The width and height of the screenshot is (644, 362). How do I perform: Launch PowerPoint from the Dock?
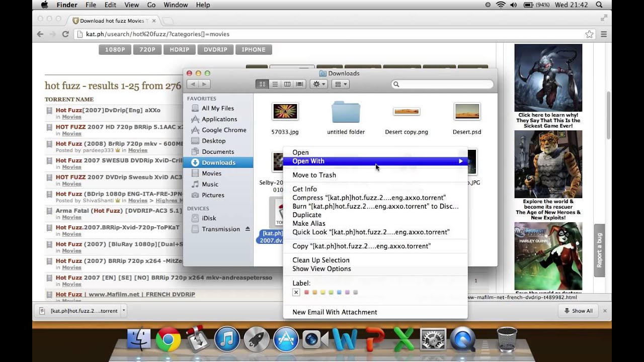(374, 340)
